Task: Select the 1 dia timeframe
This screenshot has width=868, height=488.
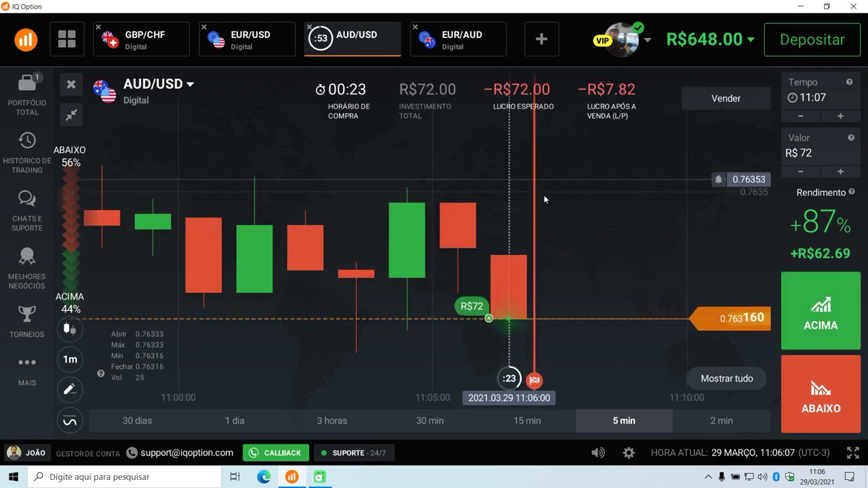Action: pyautogui.click(x=235, y=421)
